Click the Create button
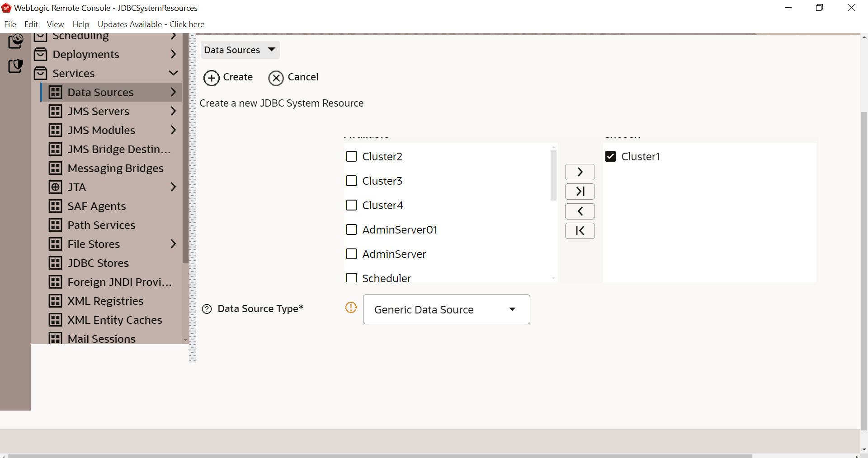 tap(228, 78)
